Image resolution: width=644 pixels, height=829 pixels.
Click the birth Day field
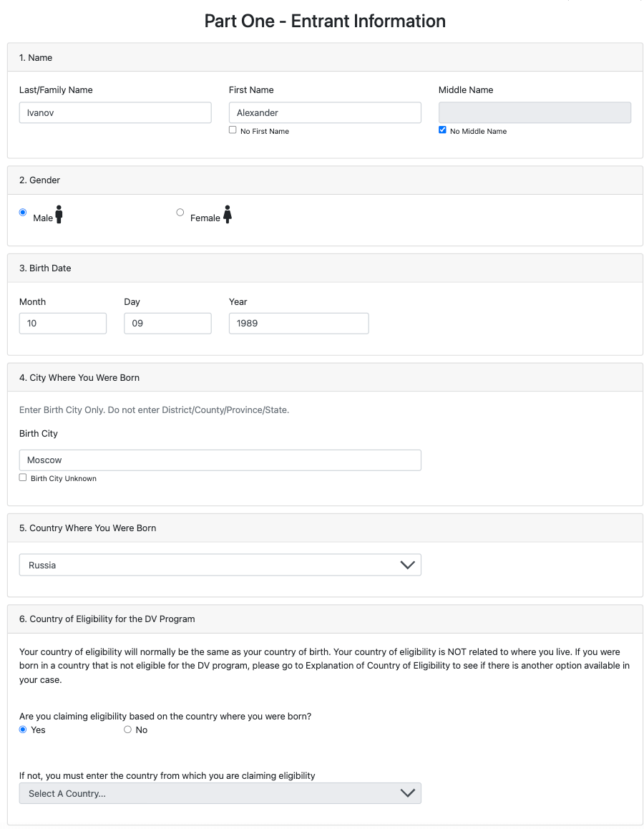click(x=167, y=323)
